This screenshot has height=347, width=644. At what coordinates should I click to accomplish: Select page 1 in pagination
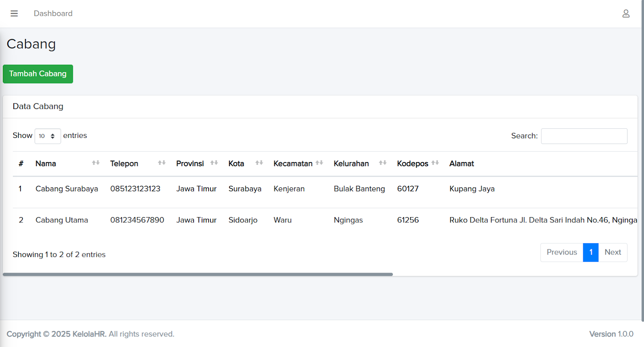click(590, 253)
